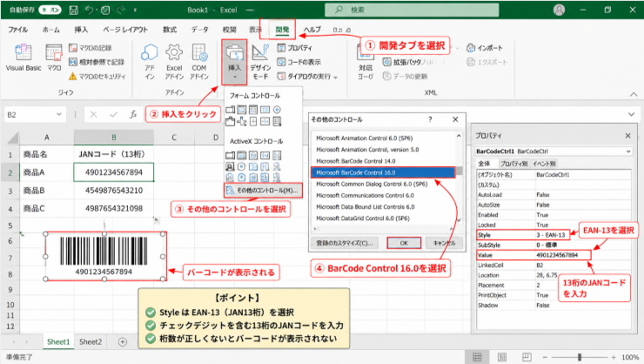This screenshot has height=364, width=644.
Task: Click the Style property value 3 - EAN-13
Action: [553, 235]
